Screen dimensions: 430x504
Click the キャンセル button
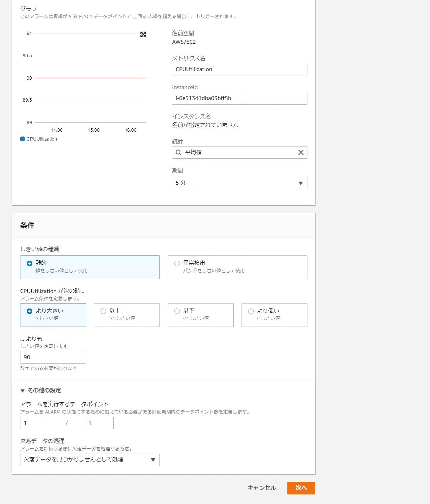point(262,488)
